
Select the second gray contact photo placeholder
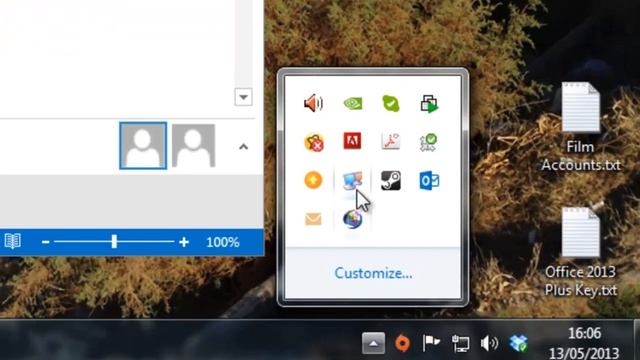(x=193, y=146)
